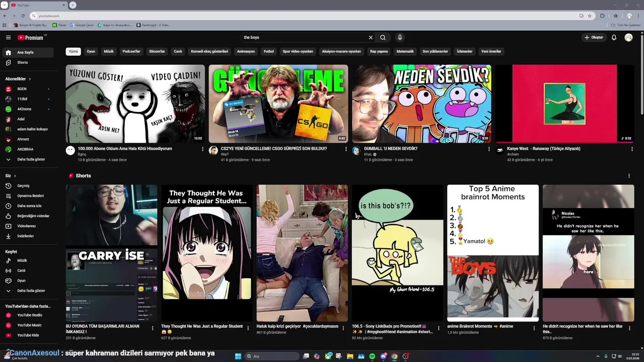Select the Matematik filter chip
Image resolution: width=644 pixels, height=362 pixels.
tap(405, 51)
